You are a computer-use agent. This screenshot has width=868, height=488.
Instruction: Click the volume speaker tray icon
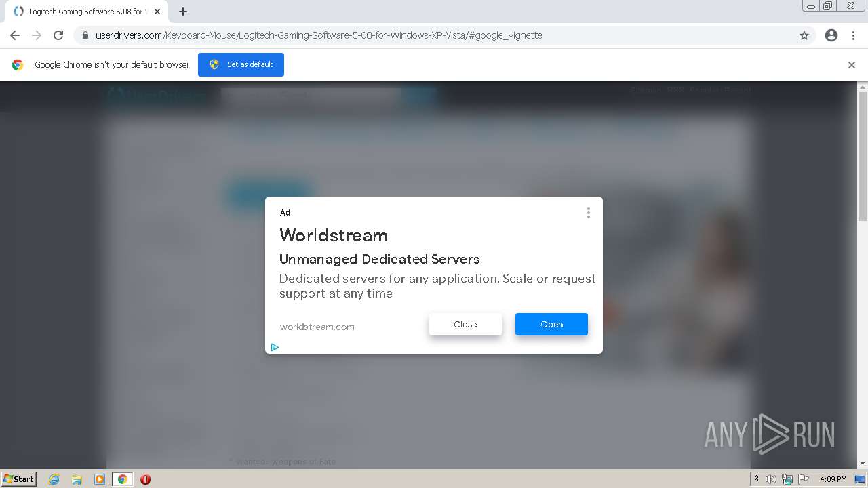coord(771,479)
